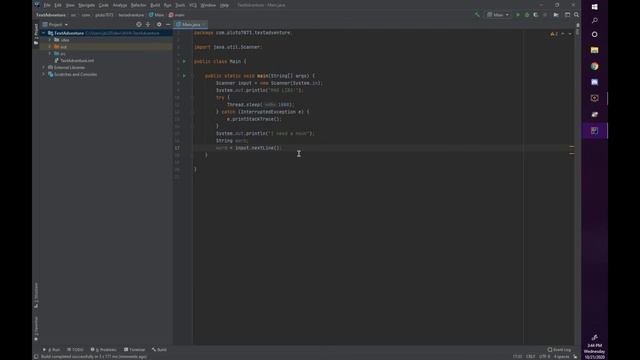Click the green Run button
This screenshot has width=640, height=360.
pyautogui.click(x=518, y=15)
